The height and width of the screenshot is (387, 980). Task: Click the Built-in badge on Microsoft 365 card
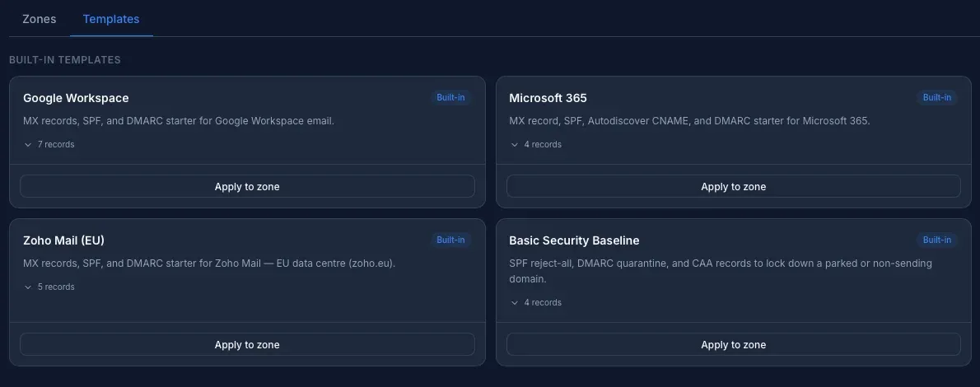937,97
